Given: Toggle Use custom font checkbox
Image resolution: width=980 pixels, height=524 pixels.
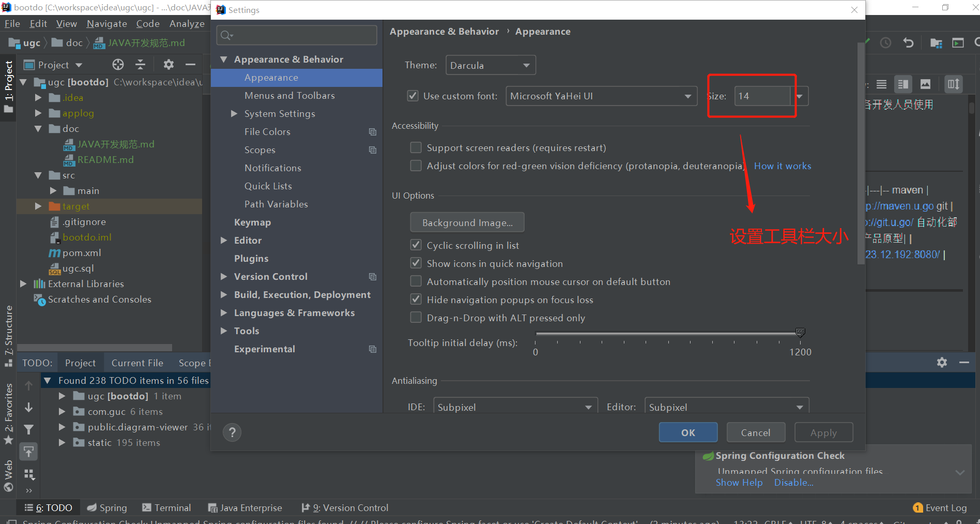Looking at the screenshot, I should point(413,96).
